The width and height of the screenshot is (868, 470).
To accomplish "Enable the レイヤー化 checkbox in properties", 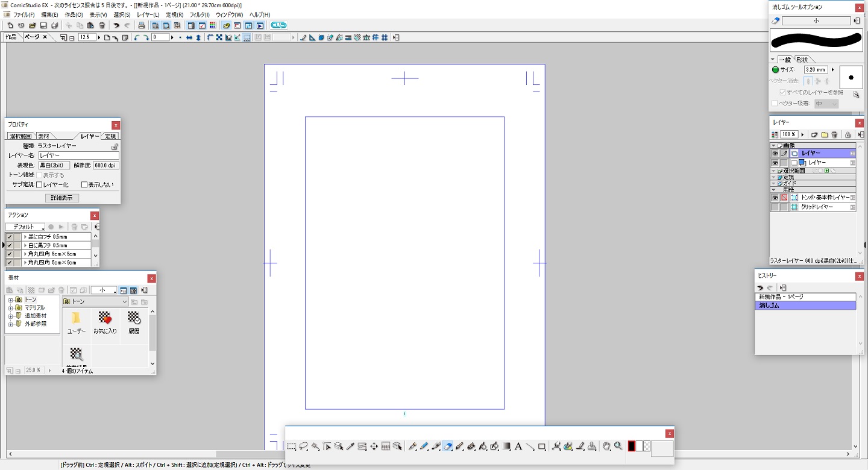I will 40,185.
